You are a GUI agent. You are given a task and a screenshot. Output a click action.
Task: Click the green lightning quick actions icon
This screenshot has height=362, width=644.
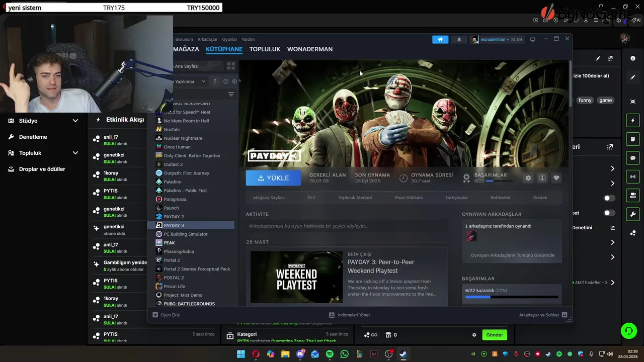pos(633,121)
